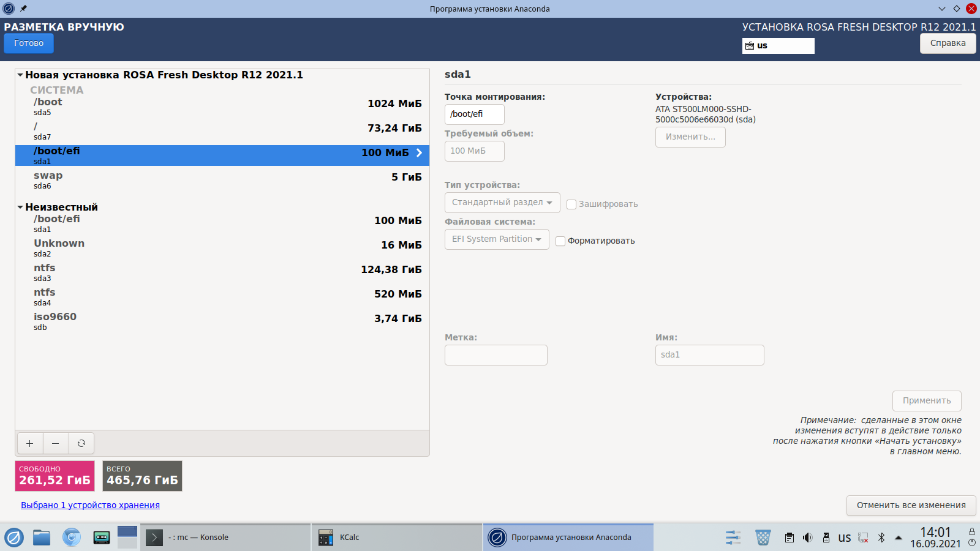
Task: Enable the Зашифровать (Encrypt) checkbox
Action: [571, 204]
